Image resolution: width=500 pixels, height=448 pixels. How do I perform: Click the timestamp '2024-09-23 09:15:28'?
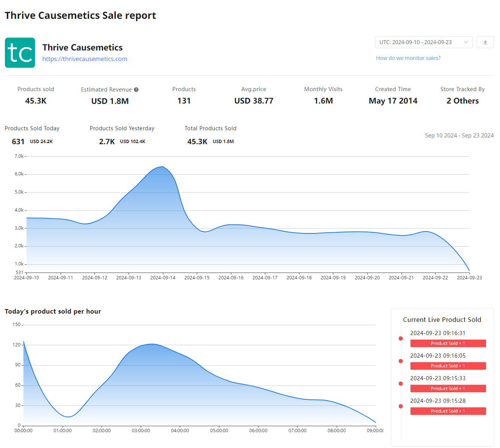pos(438,401)
